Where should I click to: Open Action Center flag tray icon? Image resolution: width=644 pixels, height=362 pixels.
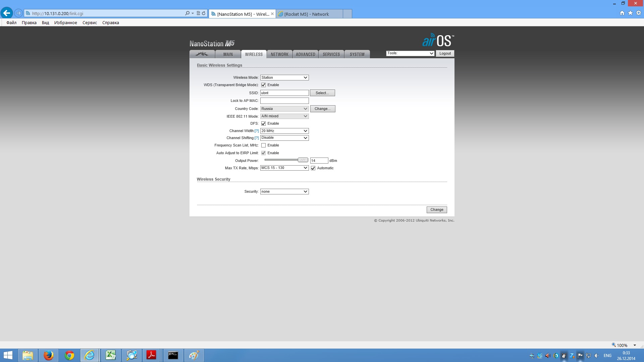[x=580, y=356]
